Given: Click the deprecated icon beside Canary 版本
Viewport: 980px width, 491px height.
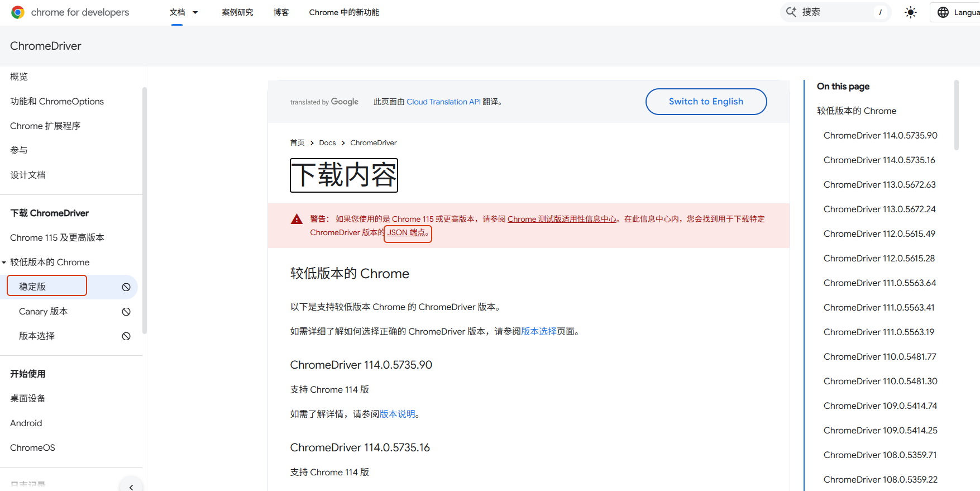Looking at the screenshot, I should coord(126,312).
